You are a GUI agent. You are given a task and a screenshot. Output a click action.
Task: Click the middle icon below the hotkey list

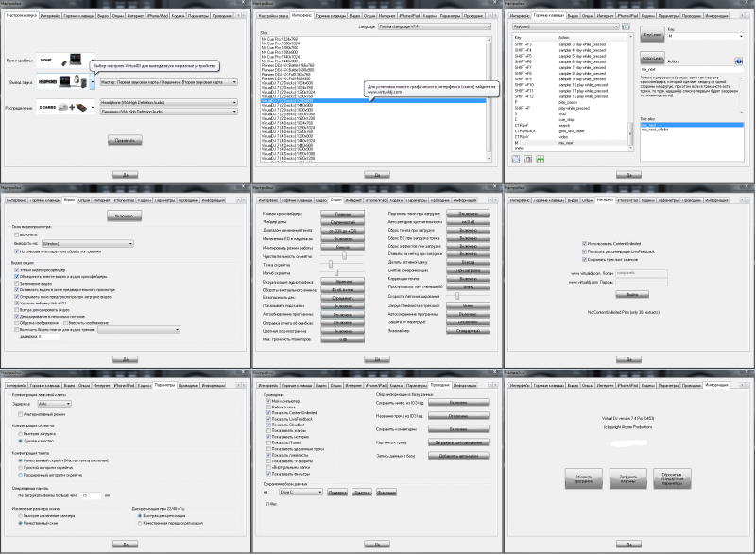[x=528, y=159]
